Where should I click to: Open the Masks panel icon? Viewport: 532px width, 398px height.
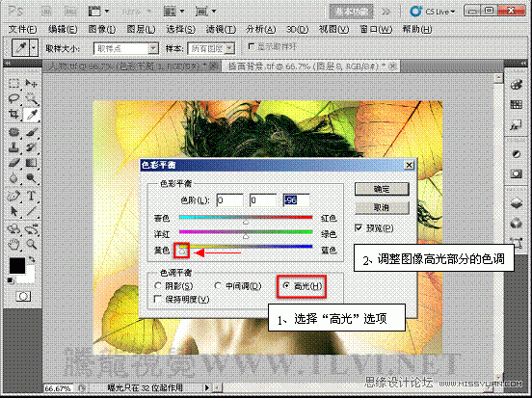[x=516, y=174]
